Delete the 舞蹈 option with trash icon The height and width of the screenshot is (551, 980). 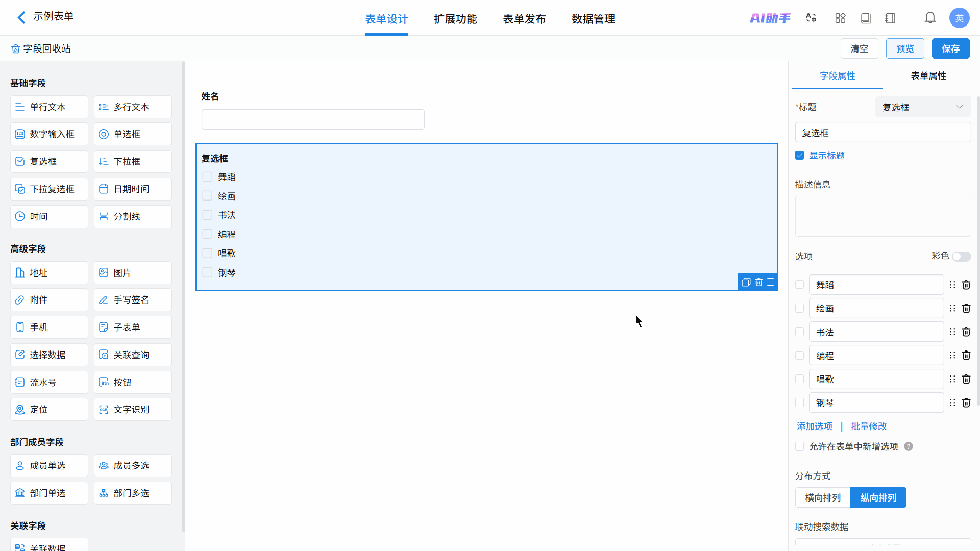[966, 285]
